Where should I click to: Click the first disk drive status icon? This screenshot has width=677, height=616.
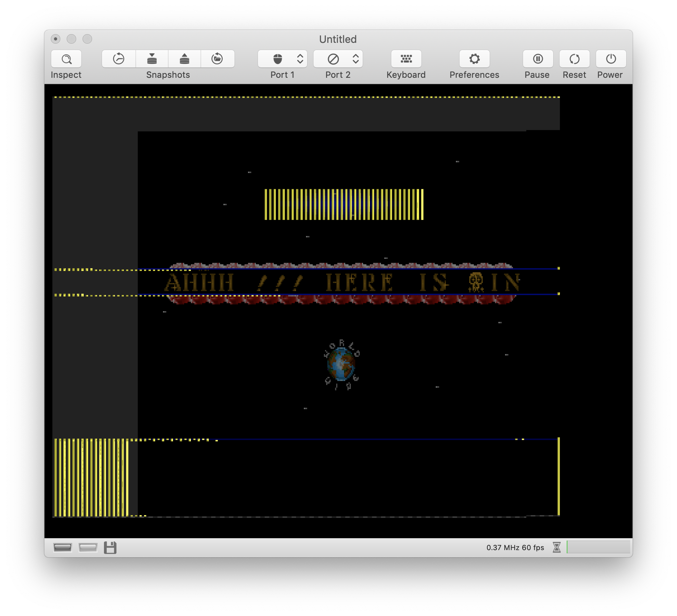(63, 548)
